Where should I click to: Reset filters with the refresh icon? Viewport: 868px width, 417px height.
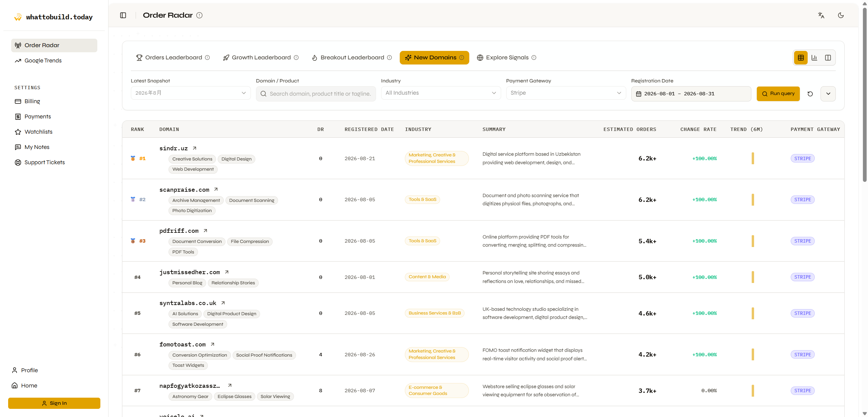[x=810, y=94]
